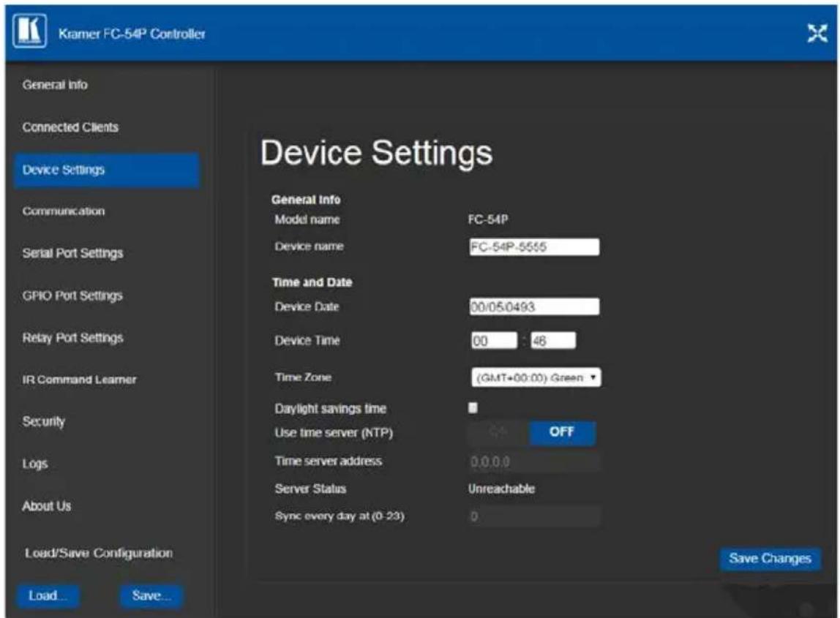The height and width of the screenshot is (618, 840).
Task: Click the Time server address field
Action: (x=534, y=461)
